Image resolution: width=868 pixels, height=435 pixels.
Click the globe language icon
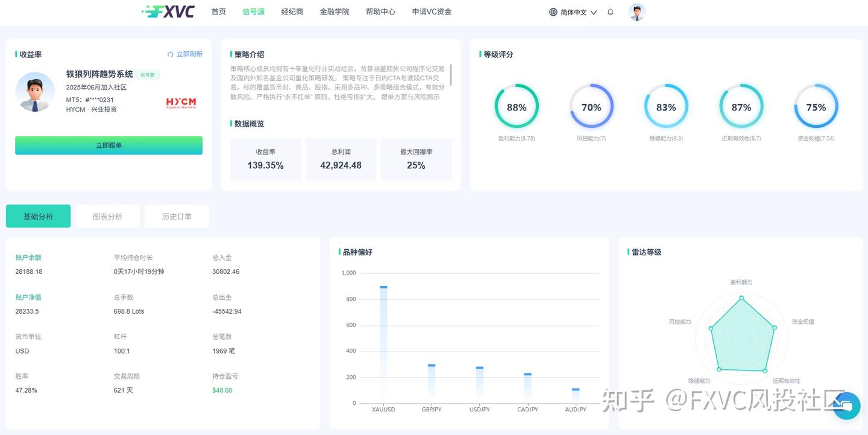pyautogui.click(x=553, y=12)
